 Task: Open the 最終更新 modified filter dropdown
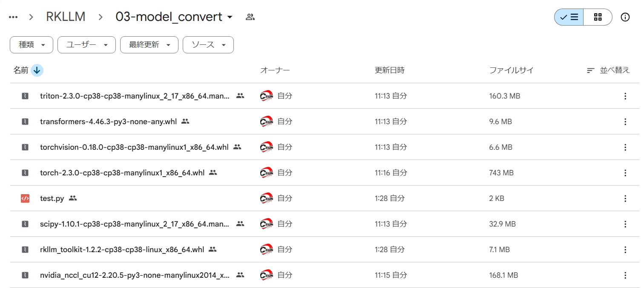click(149, 45)
